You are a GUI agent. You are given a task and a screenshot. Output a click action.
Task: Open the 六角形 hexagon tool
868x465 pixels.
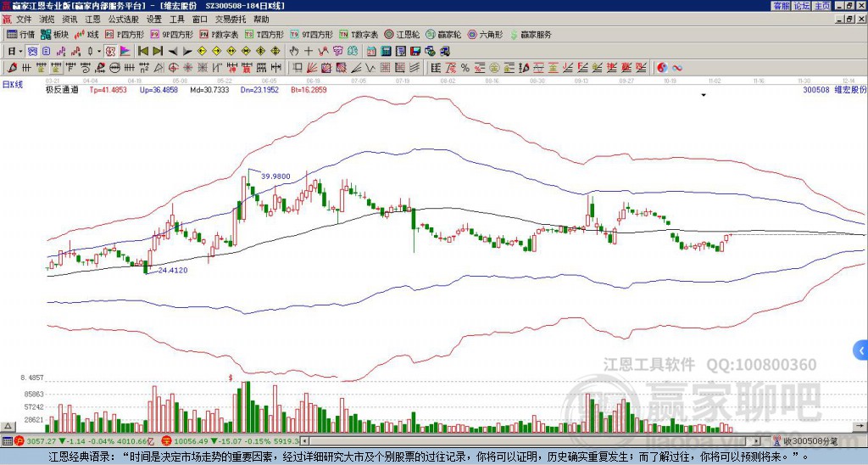[x=486, y=34]
